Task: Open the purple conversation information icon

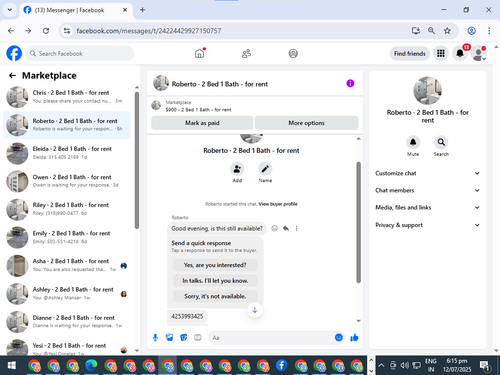Action: tap(350, 83)
